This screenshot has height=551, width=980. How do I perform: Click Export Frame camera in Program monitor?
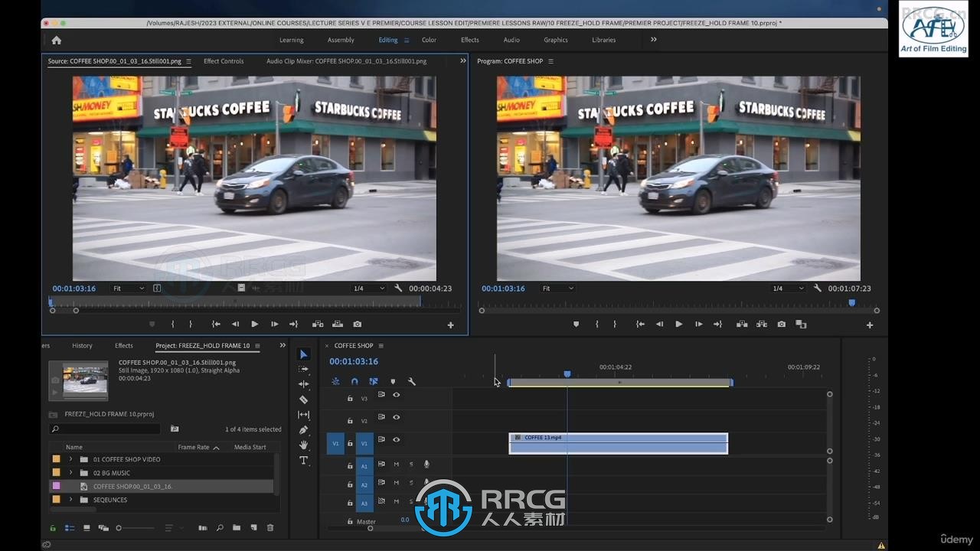tap(781, 324)
